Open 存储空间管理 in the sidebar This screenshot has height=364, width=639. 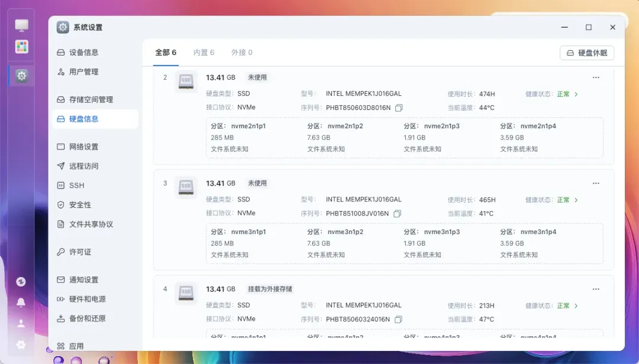[91, 99]
